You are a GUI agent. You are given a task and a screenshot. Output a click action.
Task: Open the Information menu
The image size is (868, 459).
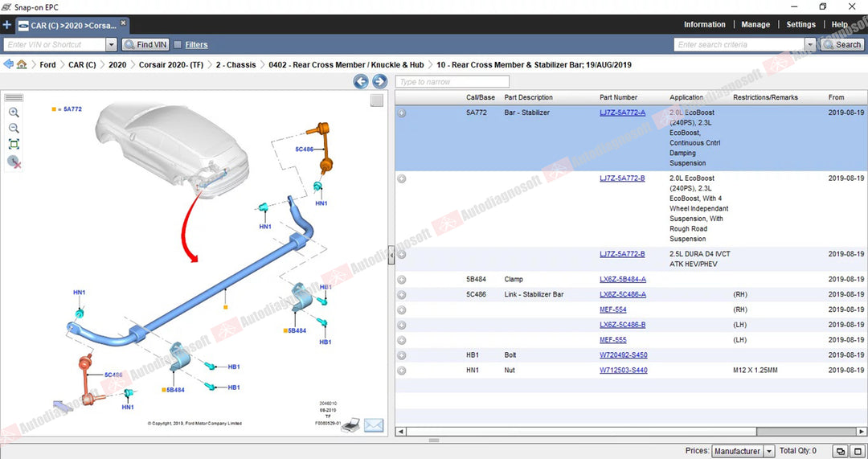(704, 24)
